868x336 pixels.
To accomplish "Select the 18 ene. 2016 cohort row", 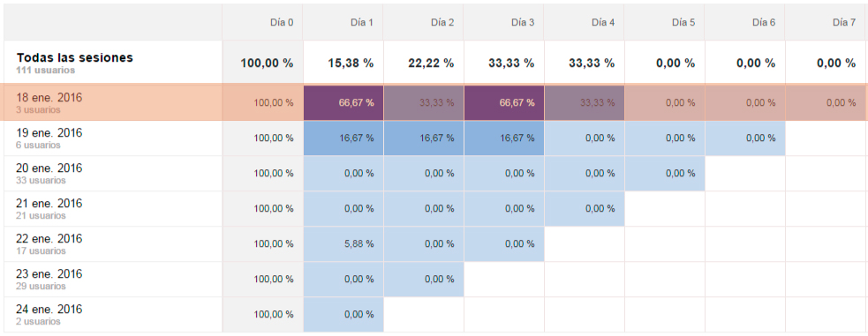I will click(434, 102).
